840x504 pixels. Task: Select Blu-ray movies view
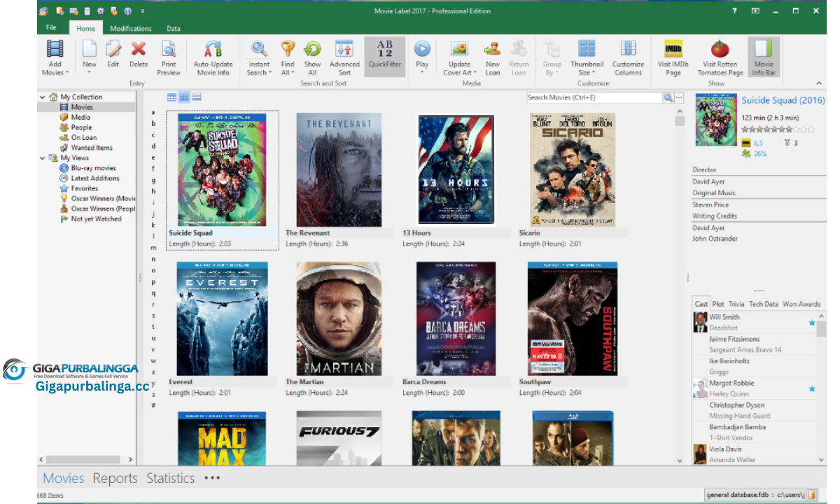tap(93, 168)
